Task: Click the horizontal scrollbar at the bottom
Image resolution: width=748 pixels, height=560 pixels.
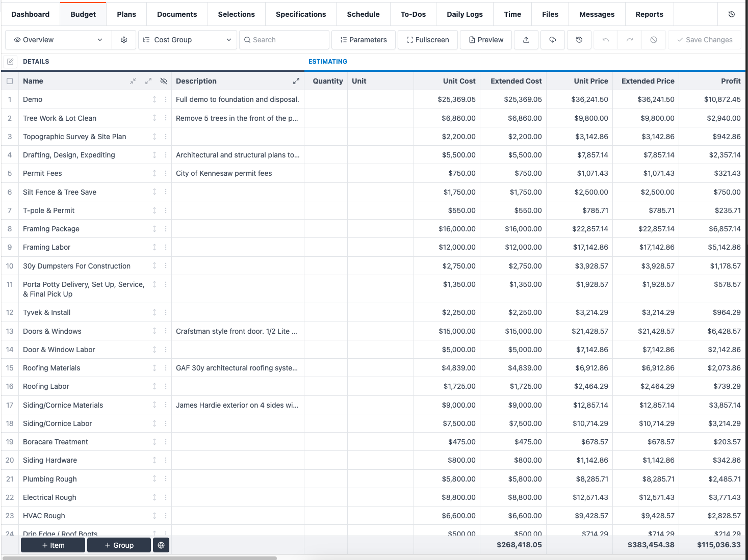Action: click(x=139, y=558)
